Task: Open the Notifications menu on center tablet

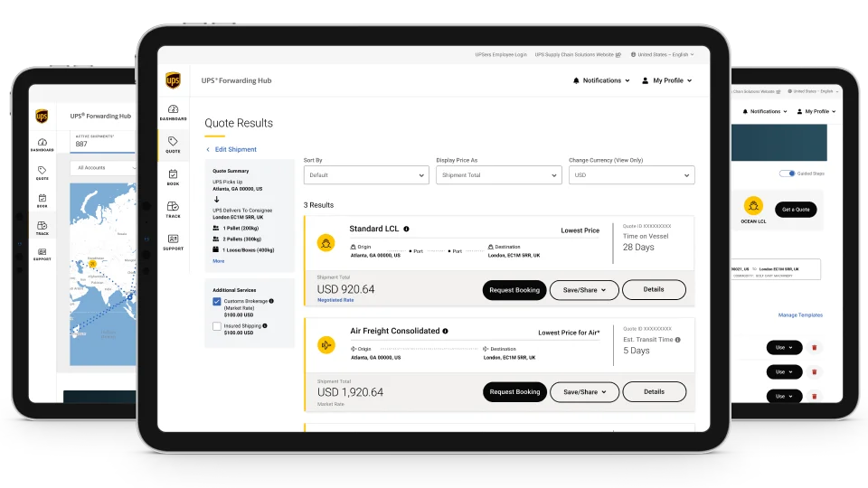Action: pos(601,80)
